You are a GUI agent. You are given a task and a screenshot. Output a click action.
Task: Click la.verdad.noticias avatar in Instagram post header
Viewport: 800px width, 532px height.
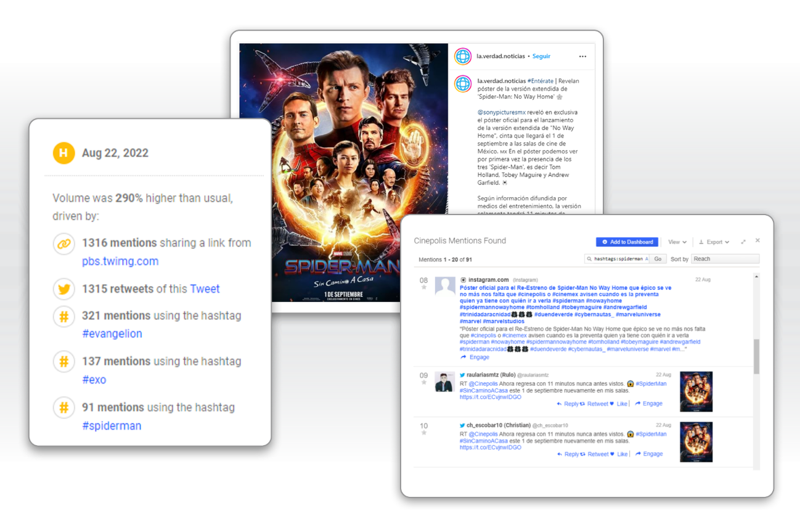point(463,56)
